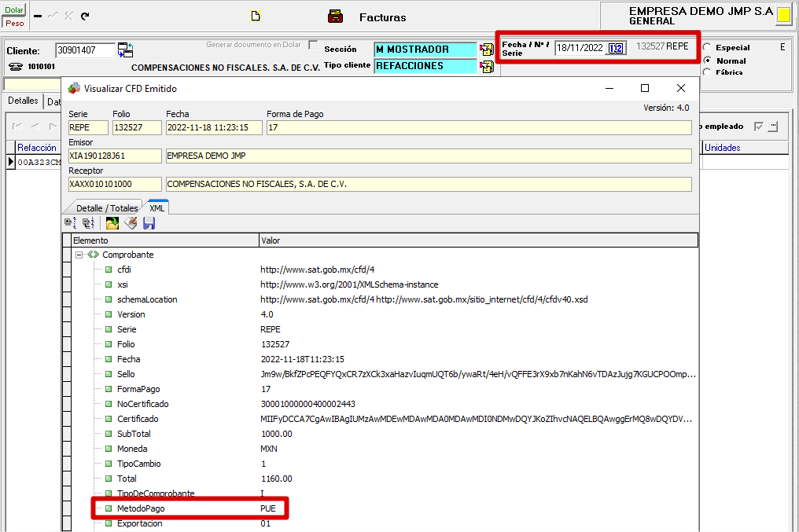Click the Peso currency button
The height and width of the screenshot is (532, 799).
point(14,23)
